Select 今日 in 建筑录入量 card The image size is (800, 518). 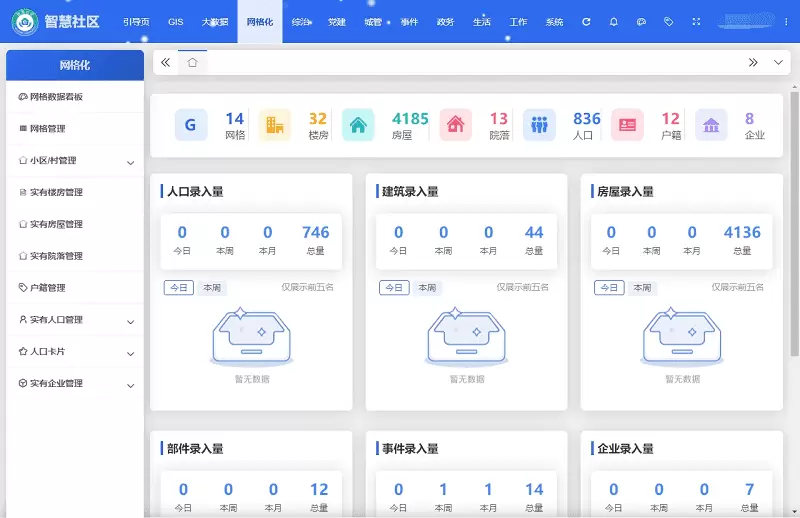(394, 288)
